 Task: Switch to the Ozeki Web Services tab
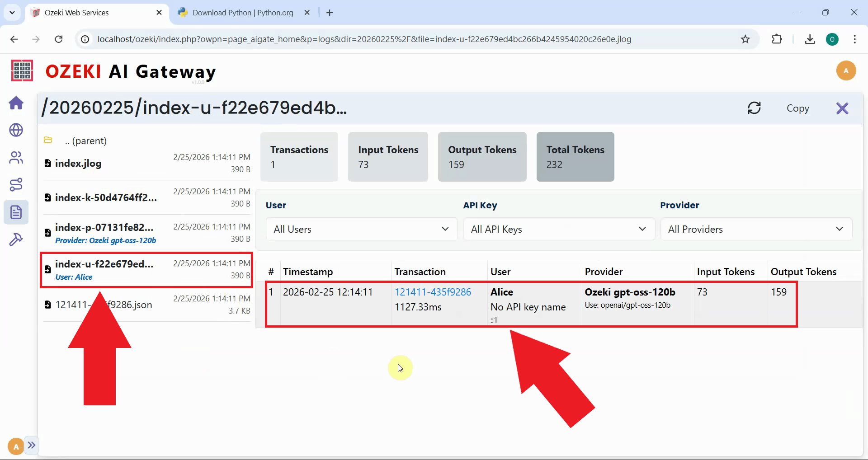76,12
